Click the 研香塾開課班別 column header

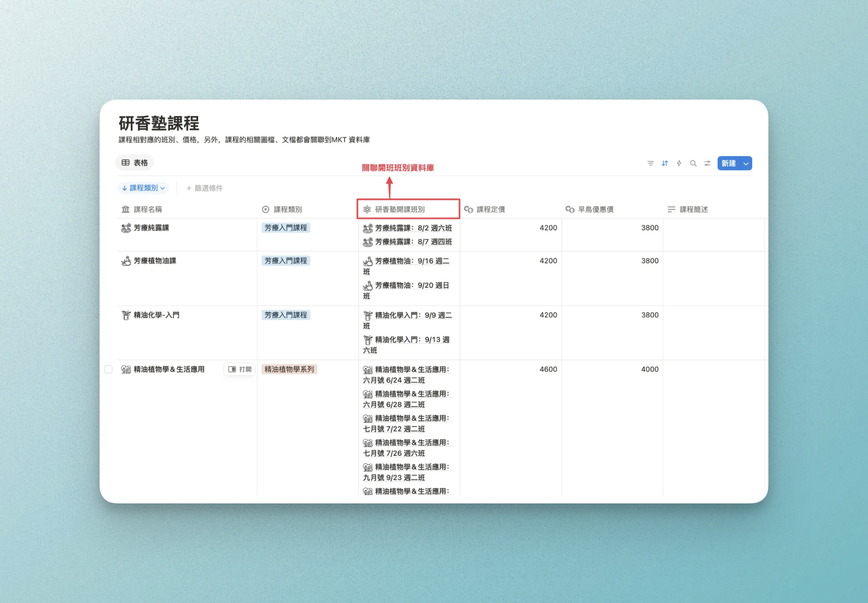click(x=408, y=209)
